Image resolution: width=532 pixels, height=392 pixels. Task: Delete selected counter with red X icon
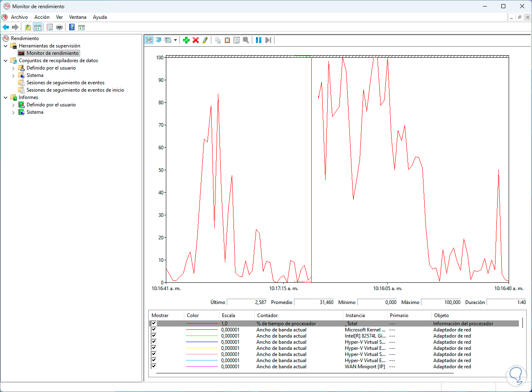click(x=196, y=40)
